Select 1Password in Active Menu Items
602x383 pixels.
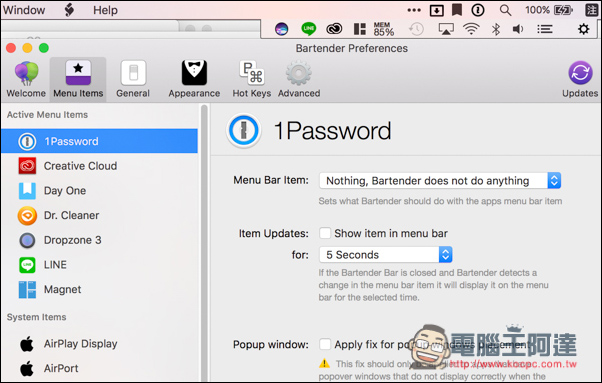click(x=99, y=141)
